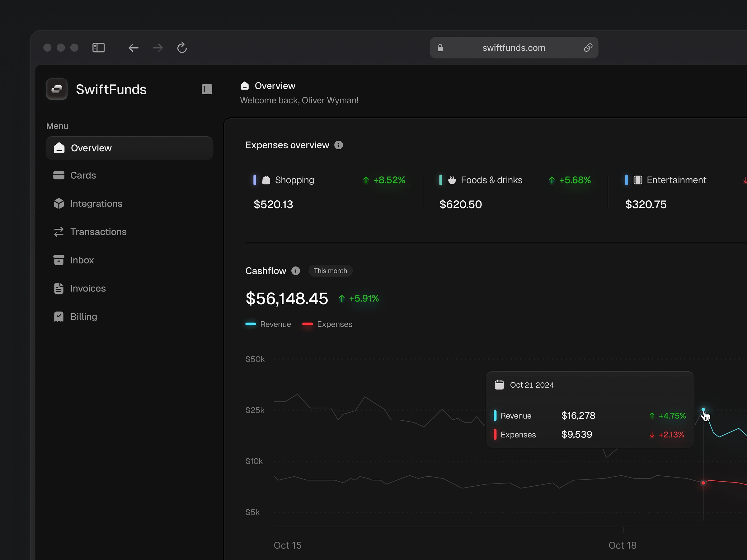Image resolution: width=747 pixels, height=560 pixels.
Task: Open the Inbox section
Action: coord(82,260)
